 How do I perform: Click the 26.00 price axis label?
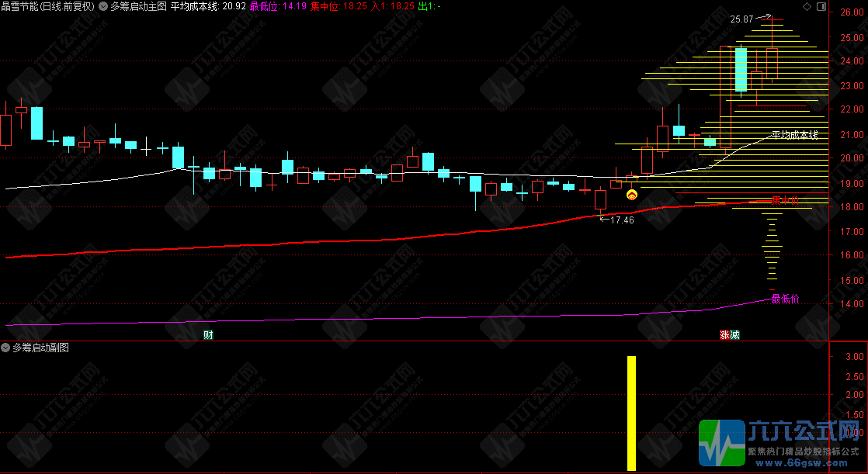coord(852,12)
